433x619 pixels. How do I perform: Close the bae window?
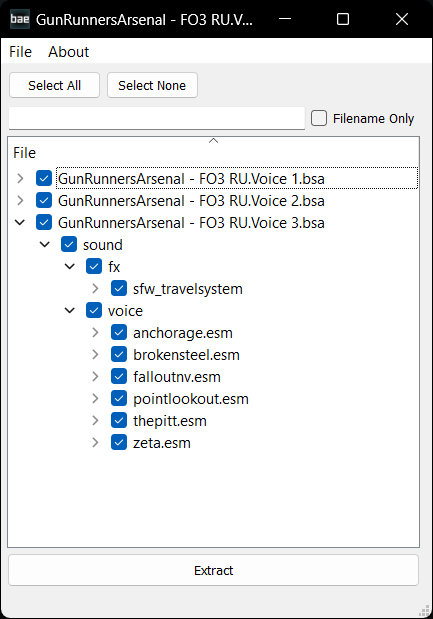pyautogui.click(x=402, y=19)
